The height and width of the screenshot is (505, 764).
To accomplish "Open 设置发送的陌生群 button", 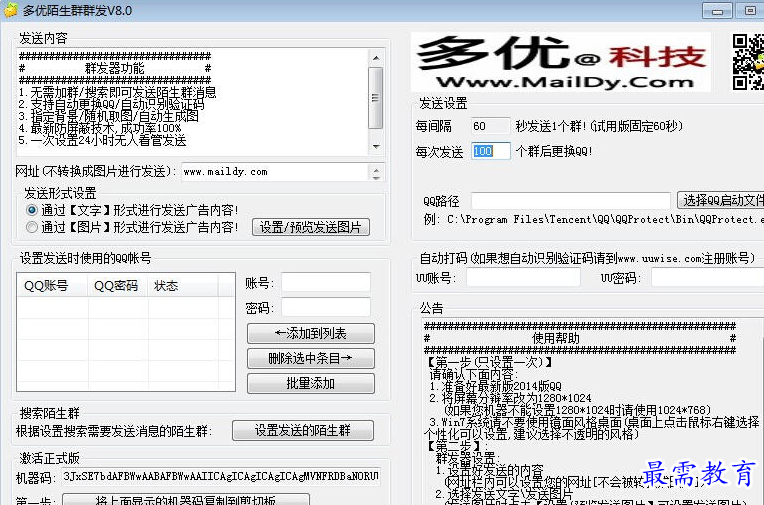I will coord(303,430).
